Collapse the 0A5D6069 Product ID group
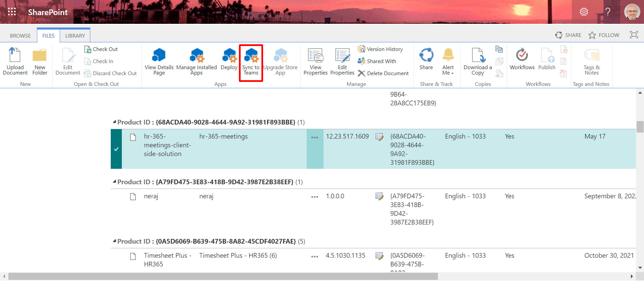This screenshot has height=301, width=644. point(114,241)
